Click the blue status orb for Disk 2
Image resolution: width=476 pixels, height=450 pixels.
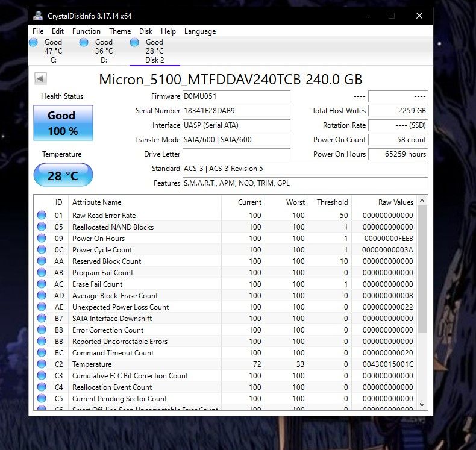(x=134, y=42)
